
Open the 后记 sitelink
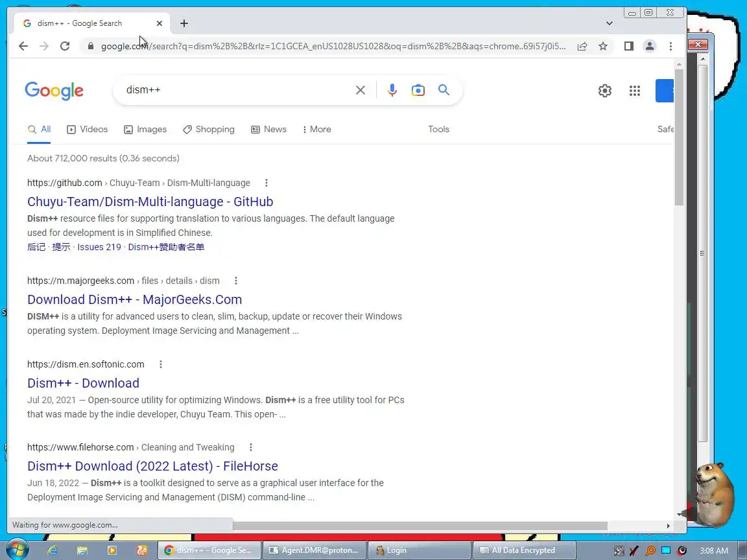pyautogui.click(x=36, y=247)
